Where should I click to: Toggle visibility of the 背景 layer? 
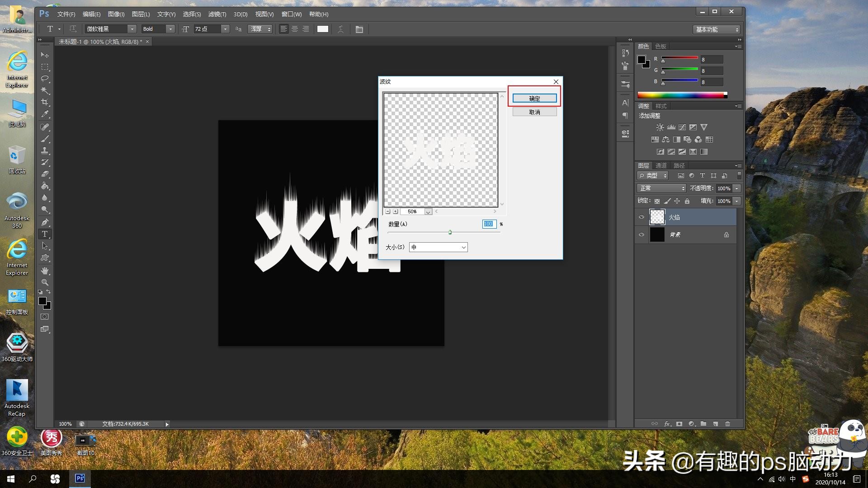coord(641,235)
